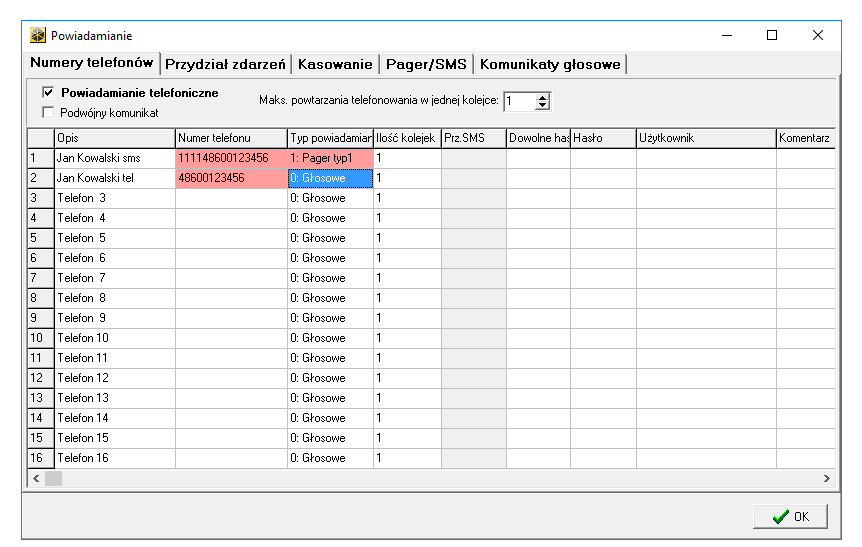Click the Powiadamianie app icon in title bar
The height and width of the screenshot is (547, 862).
[x=37, y=35]
